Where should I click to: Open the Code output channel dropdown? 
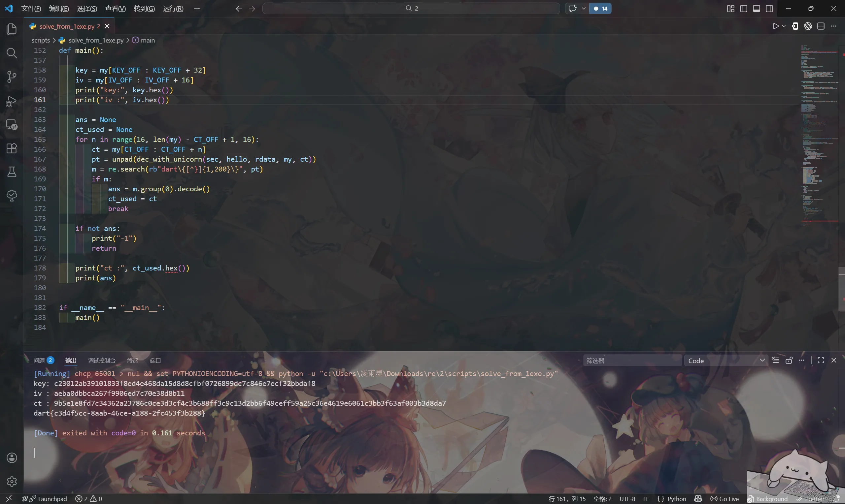[x=726, y=360]
